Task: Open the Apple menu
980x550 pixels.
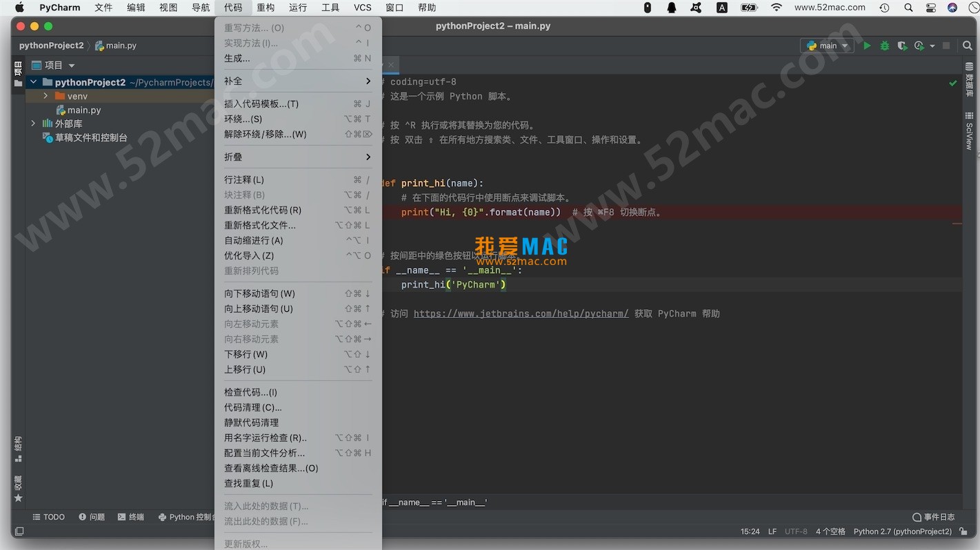Action: [x=19, y=8]
